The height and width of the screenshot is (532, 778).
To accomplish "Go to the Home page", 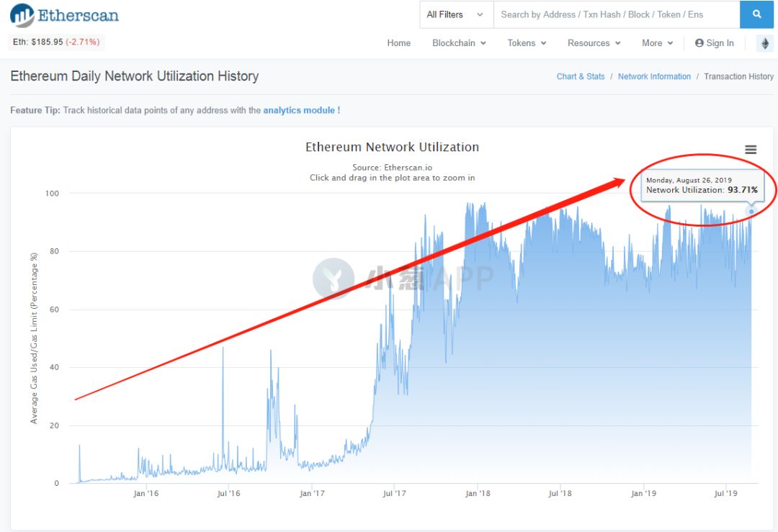I will pyautogui.click(x=398, y=43).
